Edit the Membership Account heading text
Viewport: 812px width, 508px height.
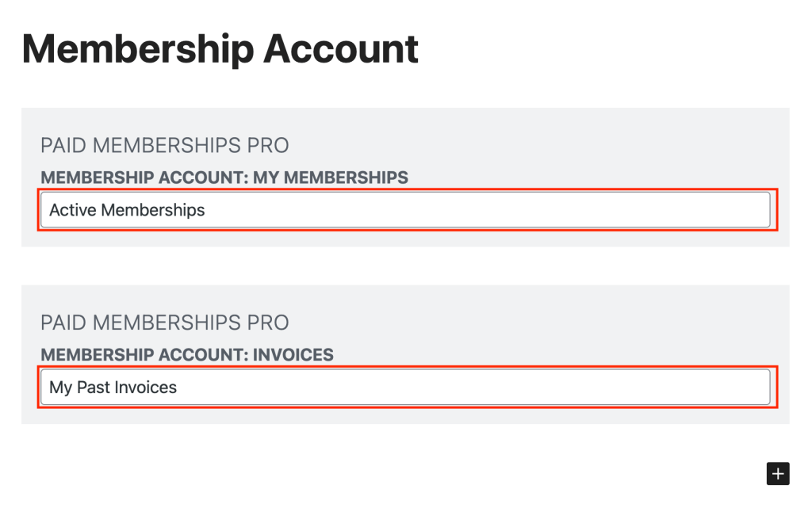220,49
